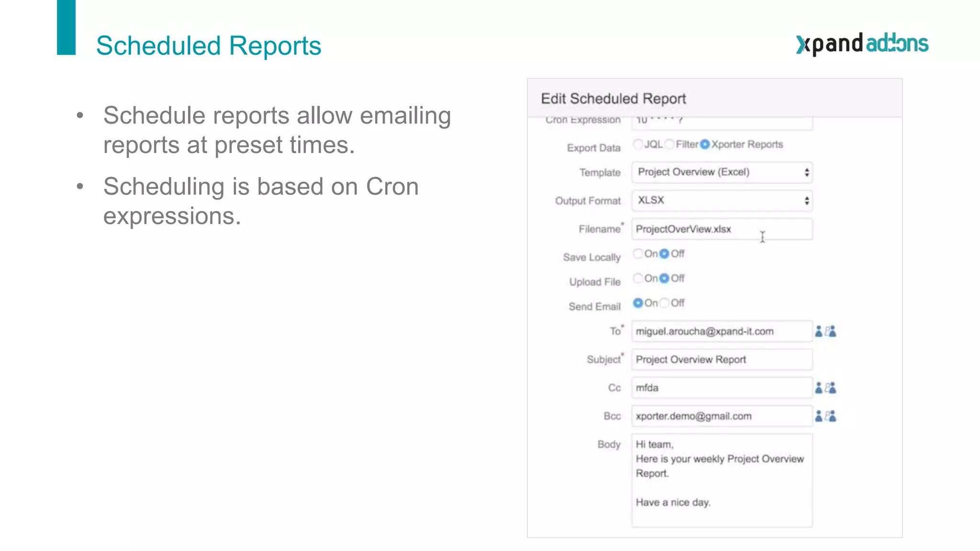Click the Upload File label
980x551 pixels.
pyautogui.click(x=595, y=282)
